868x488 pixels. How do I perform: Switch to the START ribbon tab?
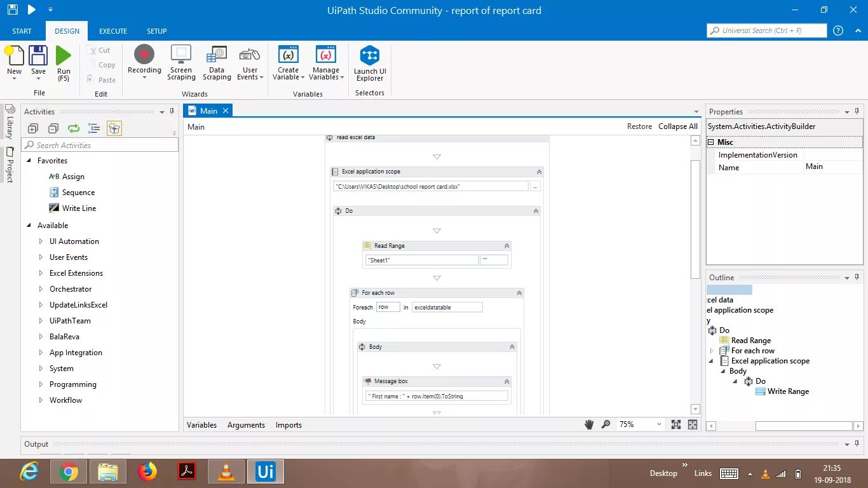[22, 31]
